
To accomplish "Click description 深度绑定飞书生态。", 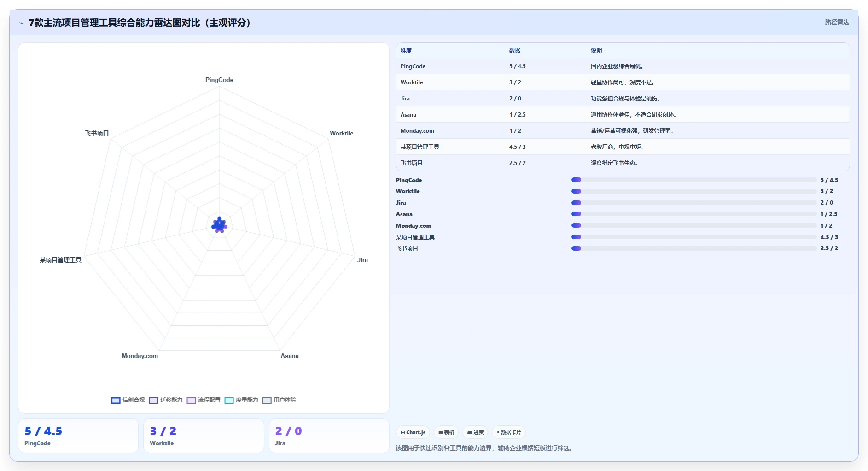I will 615,163.
